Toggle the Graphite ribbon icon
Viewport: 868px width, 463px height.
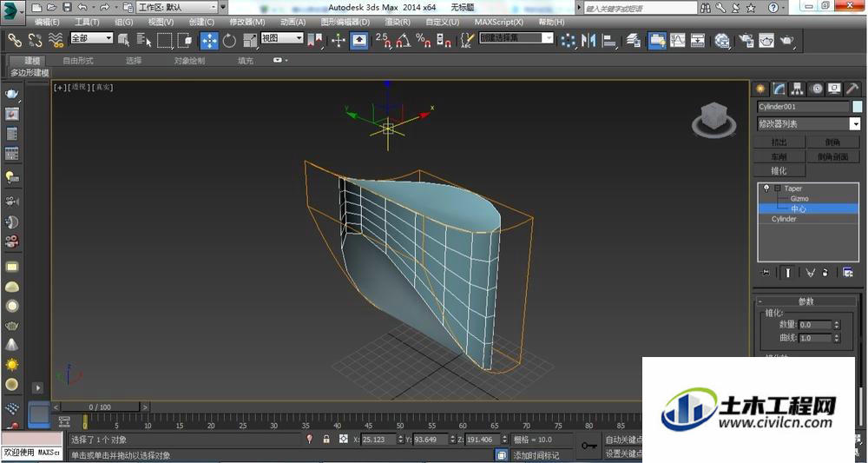pyautogui.click(x=656, y=40)
